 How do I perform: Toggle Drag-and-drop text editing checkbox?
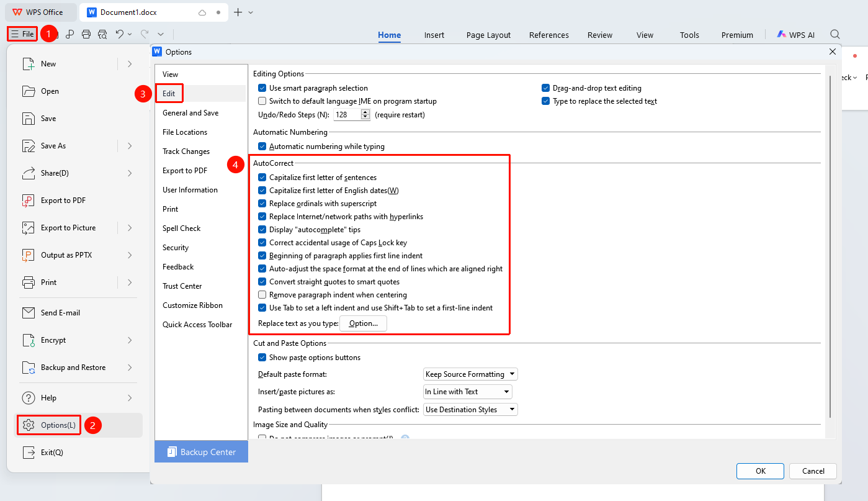pos(546,88)
